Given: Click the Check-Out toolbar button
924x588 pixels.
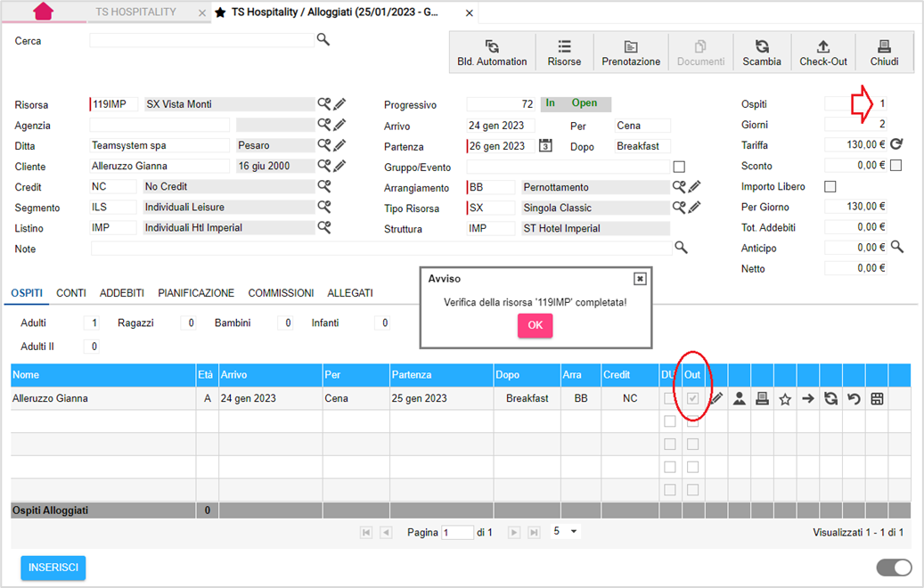Looking at the screenshot, I should click(822, 53).
